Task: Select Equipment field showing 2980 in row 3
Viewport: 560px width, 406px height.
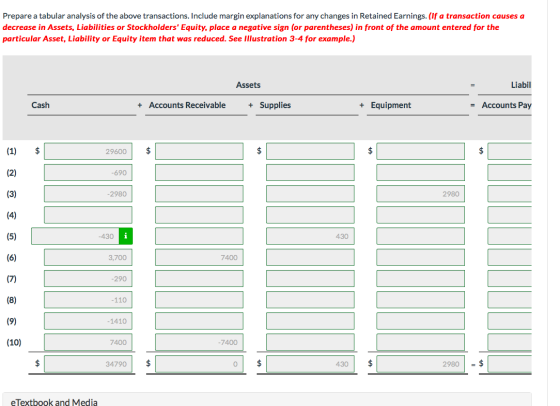Action: (x=420, y=194)
